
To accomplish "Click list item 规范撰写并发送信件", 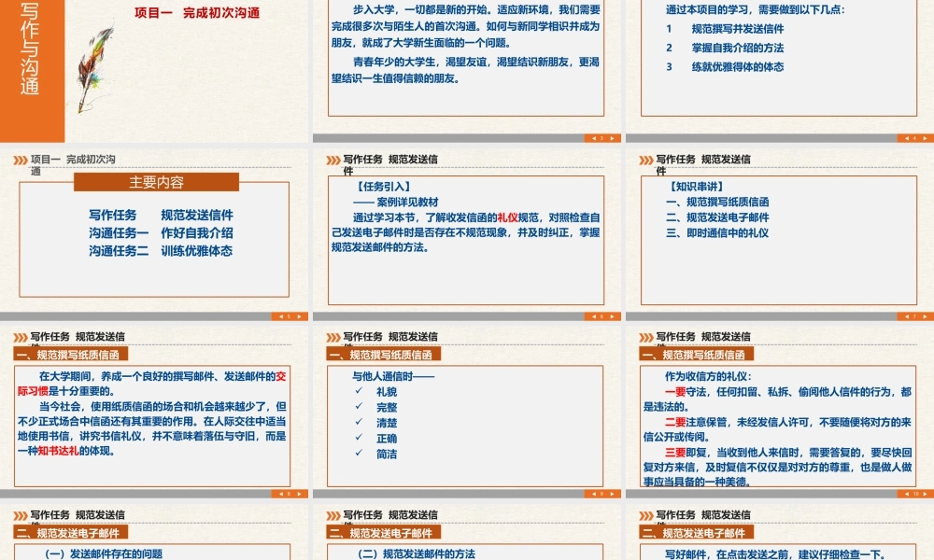I will (738, 29).
